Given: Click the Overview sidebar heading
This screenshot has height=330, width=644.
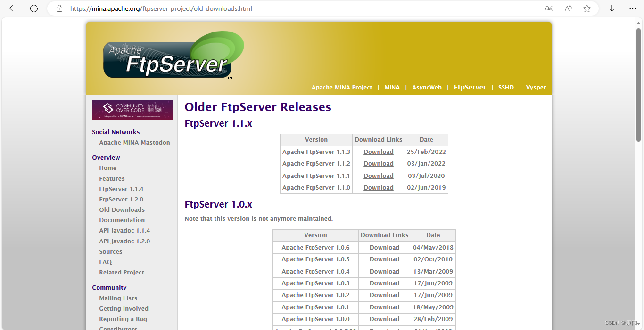Looking at the screenshot, I should click(x=106, y=157).
